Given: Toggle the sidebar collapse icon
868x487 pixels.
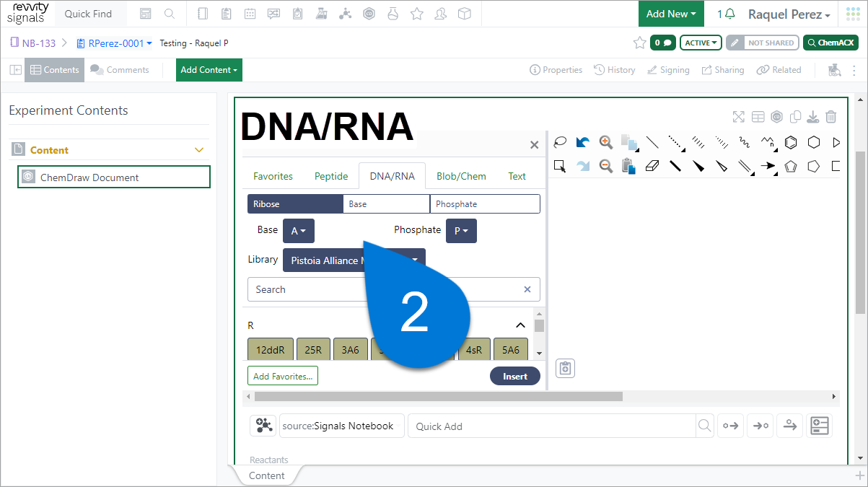Looking at the screenshot, I should pyautogui.click(x=15, y=70).
